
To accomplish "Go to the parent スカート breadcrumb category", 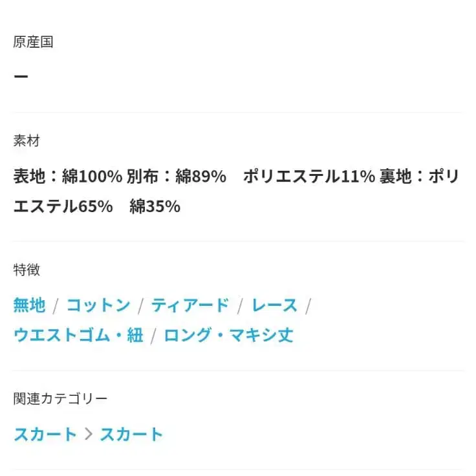I will tap(45, 434).
